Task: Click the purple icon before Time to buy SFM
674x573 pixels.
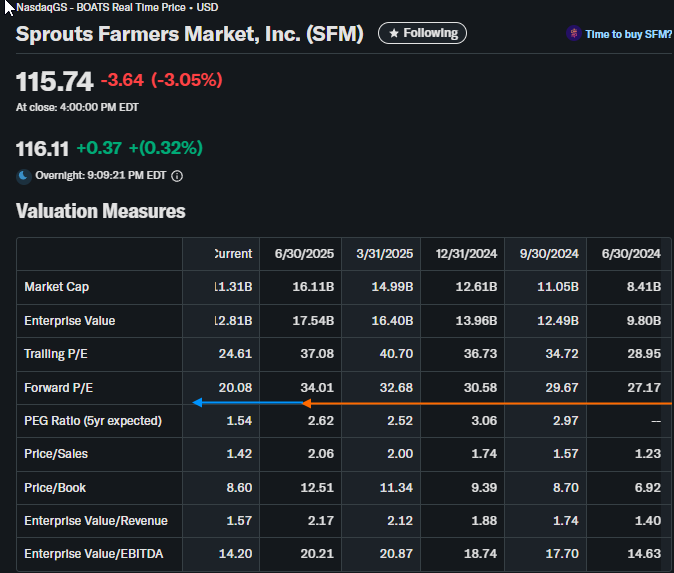Action: click(x=573, y=34)
